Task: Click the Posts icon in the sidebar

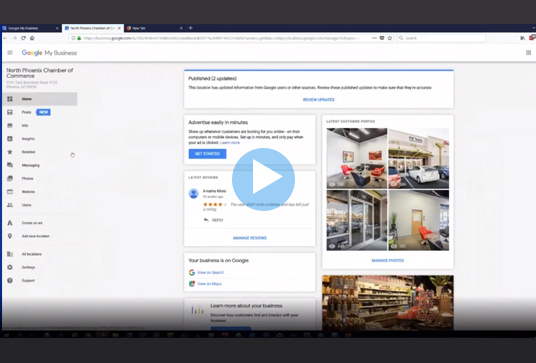Action: click(x=10, y=112)
